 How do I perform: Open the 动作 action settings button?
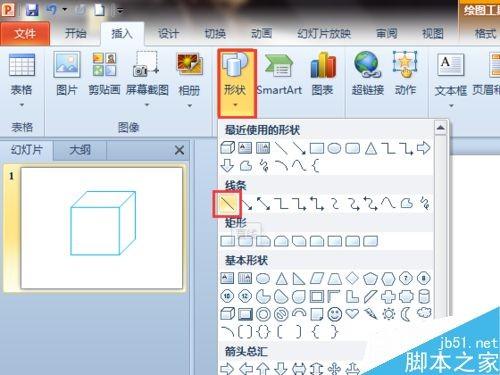click(405, 75)
